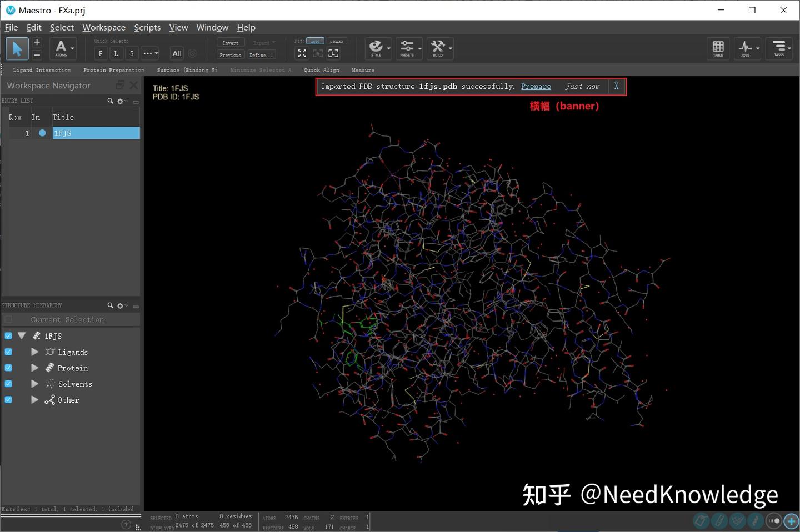Collapse the 1FJS structure hierarchy entry

coord(22,335)
